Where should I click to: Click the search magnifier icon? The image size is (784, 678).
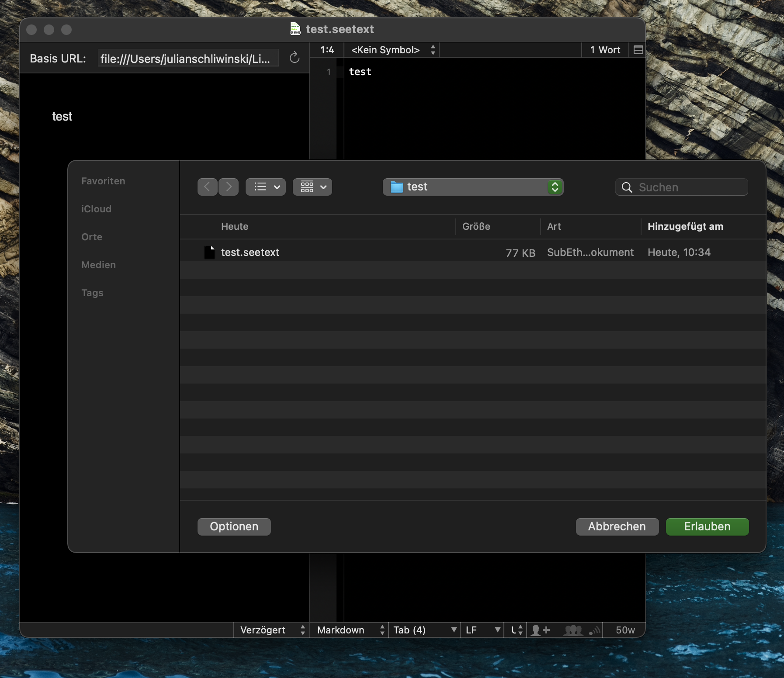627,187
